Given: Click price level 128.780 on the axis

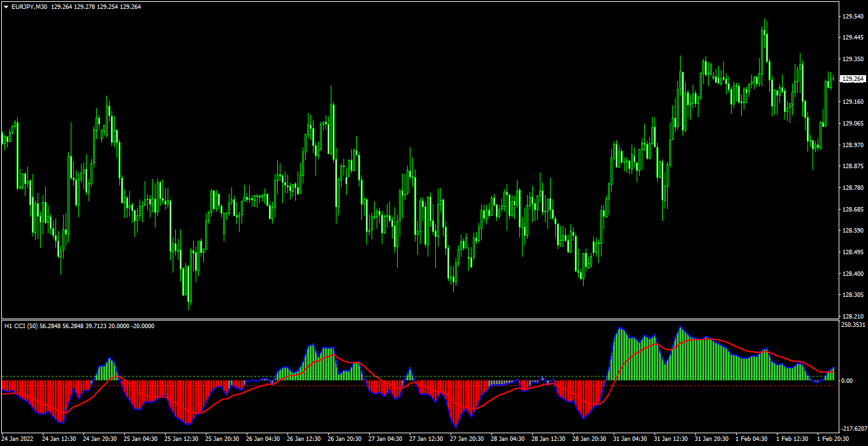Looking at the screenshot, I should click(853, 188).
